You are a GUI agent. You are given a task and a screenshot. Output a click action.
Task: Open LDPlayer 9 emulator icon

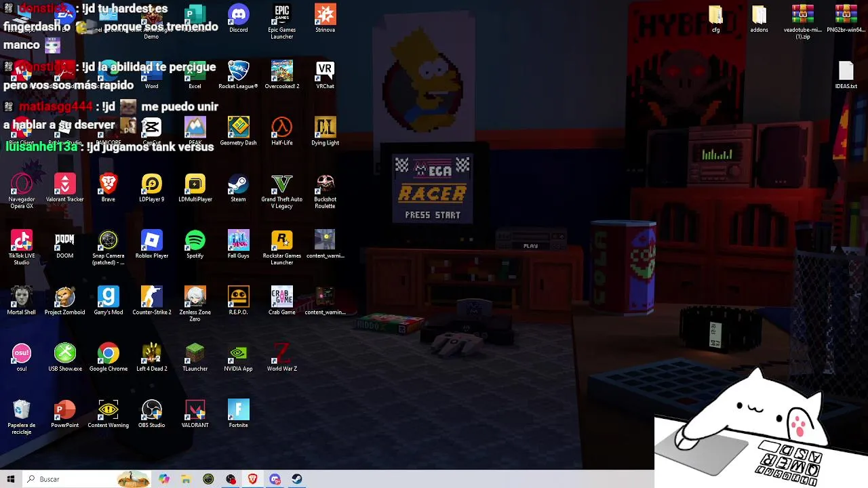click(151, 188)
